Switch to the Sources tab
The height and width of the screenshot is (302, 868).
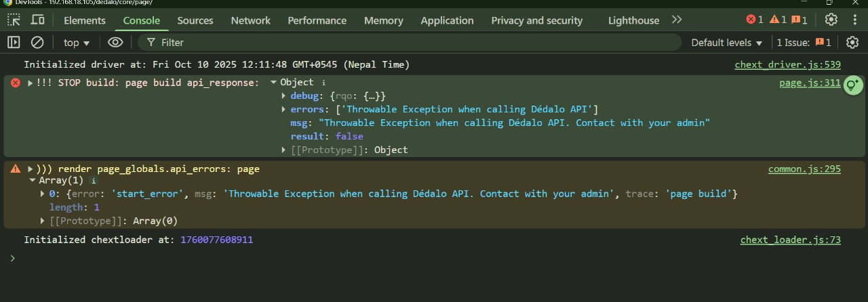coord(195,20)
